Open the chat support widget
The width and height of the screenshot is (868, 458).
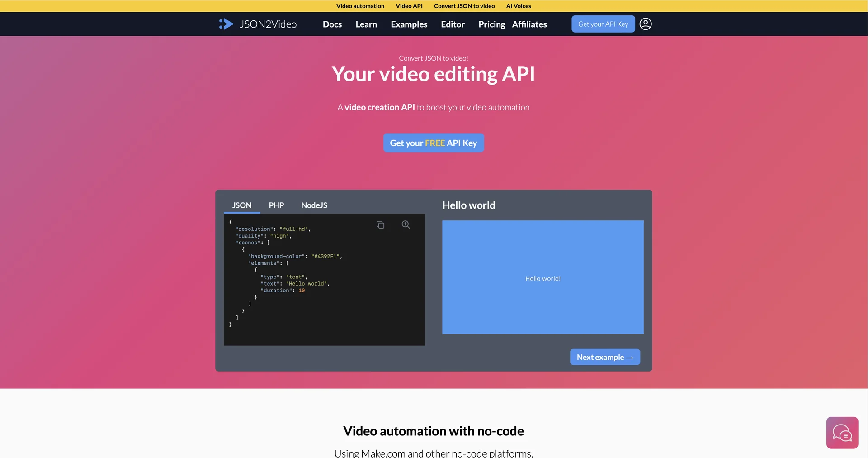[842, 433]
